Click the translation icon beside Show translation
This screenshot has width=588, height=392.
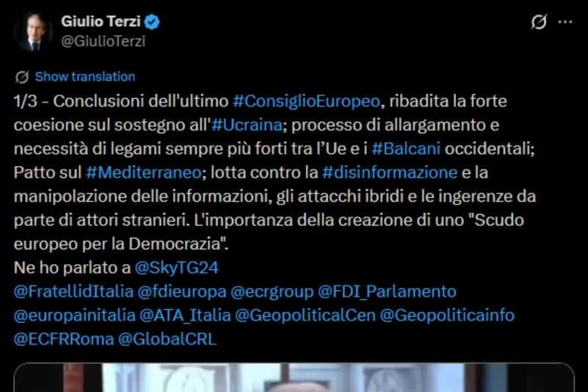coord(22,77)
